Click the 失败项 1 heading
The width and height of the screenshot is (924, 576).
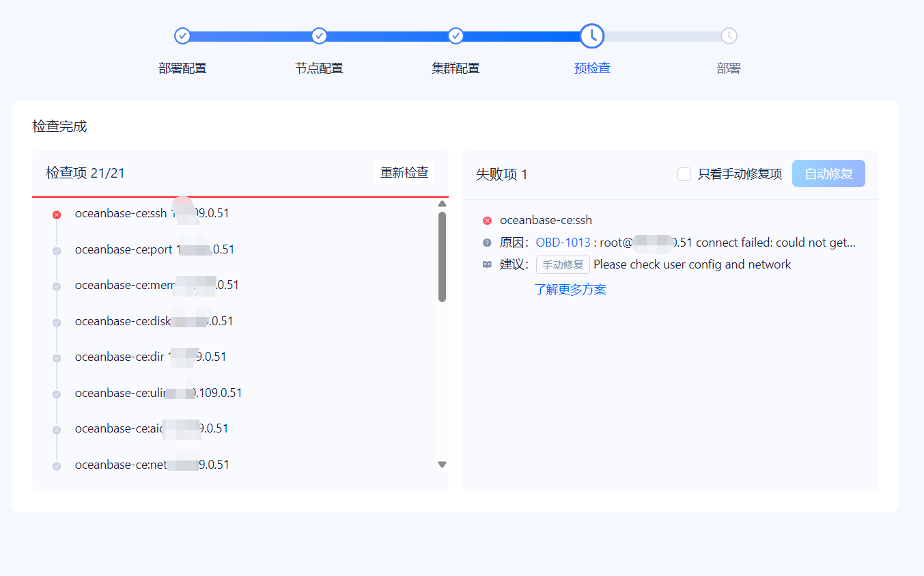click(x=501, y=174)
